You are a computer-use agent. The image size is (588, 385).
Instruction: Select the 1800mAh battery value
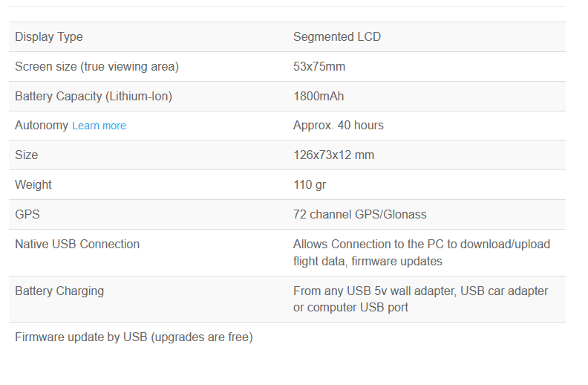(318, 96)
